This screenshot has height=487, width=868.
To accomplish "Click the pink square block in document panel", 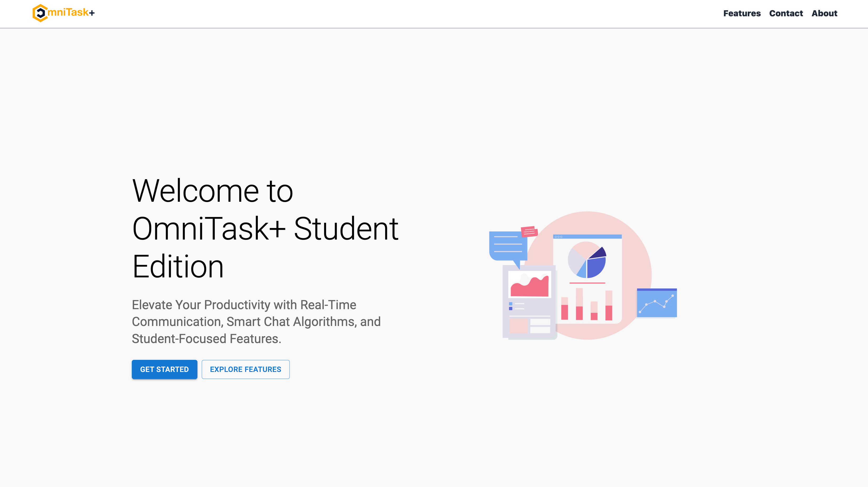I will pyautogui.click(x=518, y=325).
